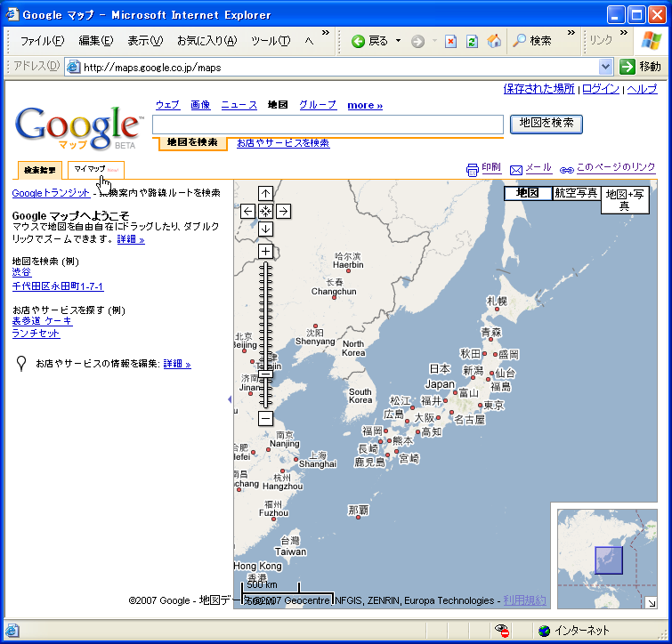Switch map to 航空写真 satellite view
The width and height of the screenshot is (672, 644).
pyautogui.click(x=576, y=193)
